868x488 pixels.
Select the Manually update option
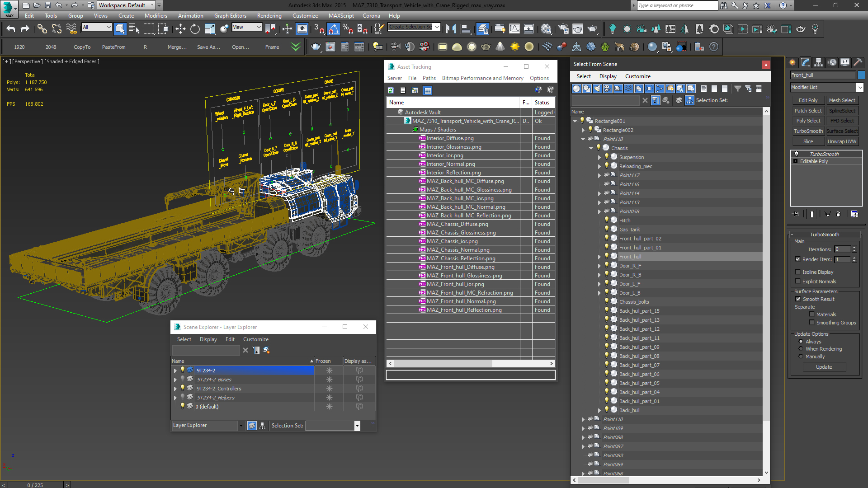(801, 357)
